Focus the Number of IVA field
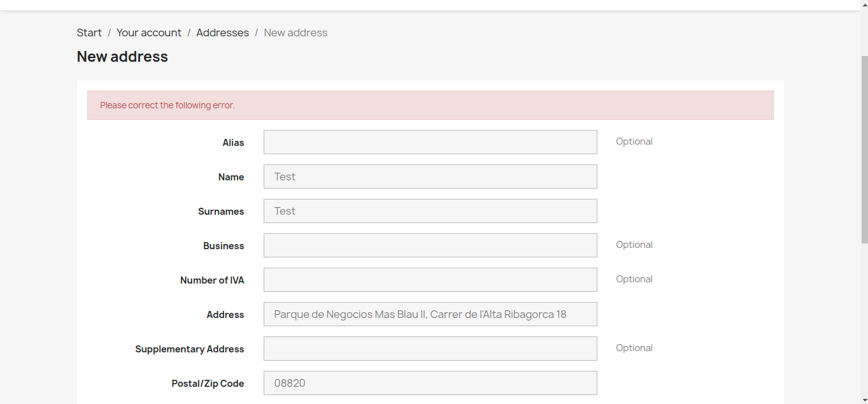Viewport: 868px width, 404px height. coord(430,280)
